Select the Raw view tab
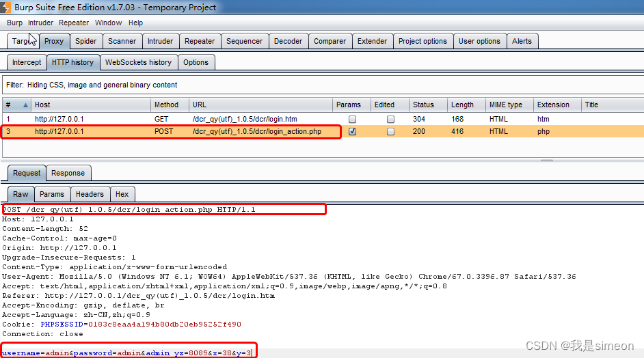The image size is (644, 358). (21, 194)
